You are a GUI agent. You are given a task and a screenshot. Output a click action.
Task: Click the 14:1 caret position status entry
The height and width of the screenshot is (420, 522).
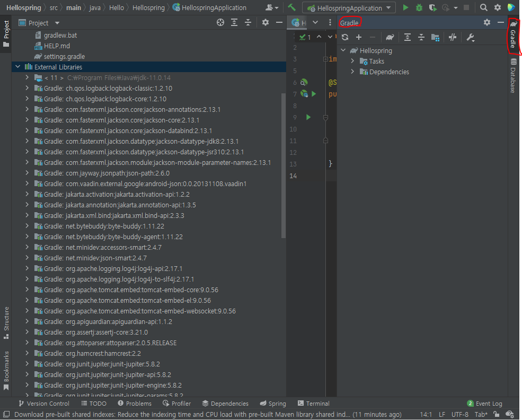(426, 414)
